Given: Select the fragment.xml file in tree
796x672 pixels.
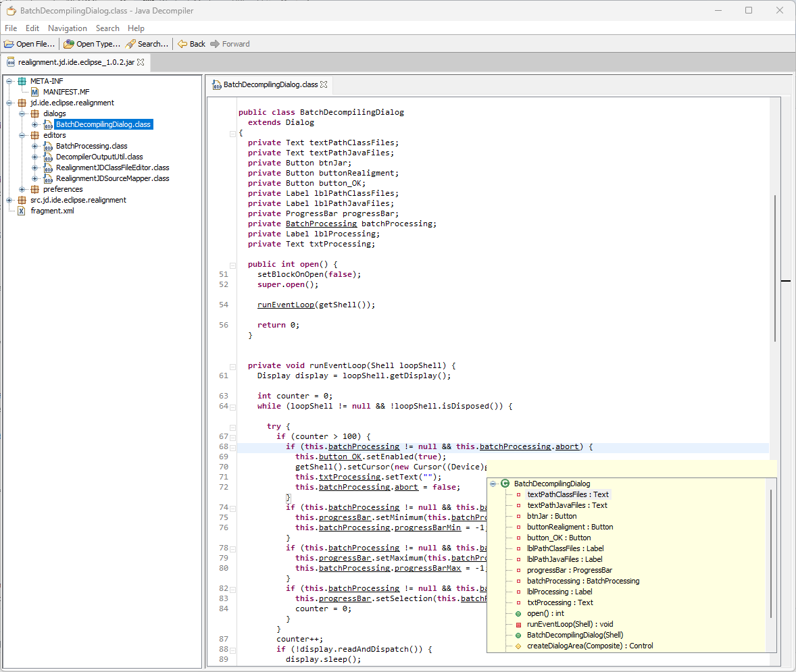Looking at the screenshot, I should 52,211.
